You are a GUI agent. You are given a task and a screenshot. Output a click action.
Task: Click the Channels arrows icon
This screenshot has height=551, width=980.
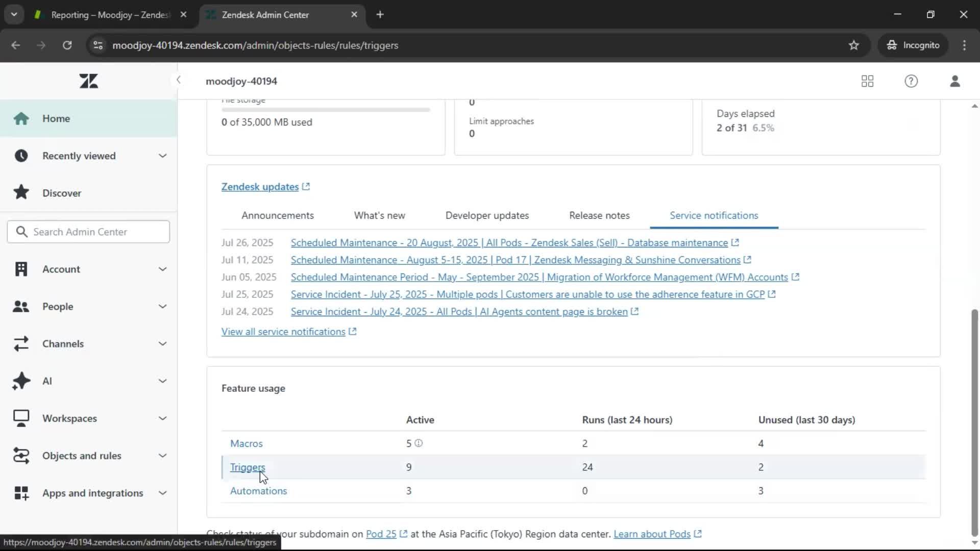pos(21,344)
